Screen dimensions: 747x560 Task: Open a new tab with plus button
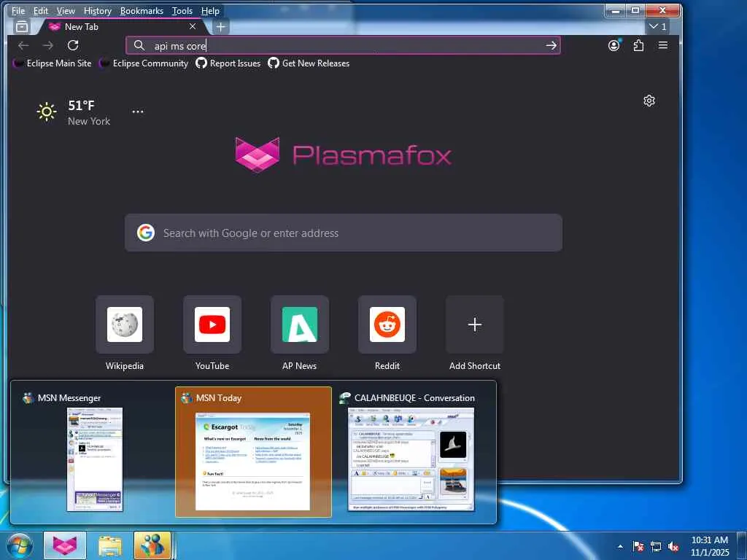[220, 27]
